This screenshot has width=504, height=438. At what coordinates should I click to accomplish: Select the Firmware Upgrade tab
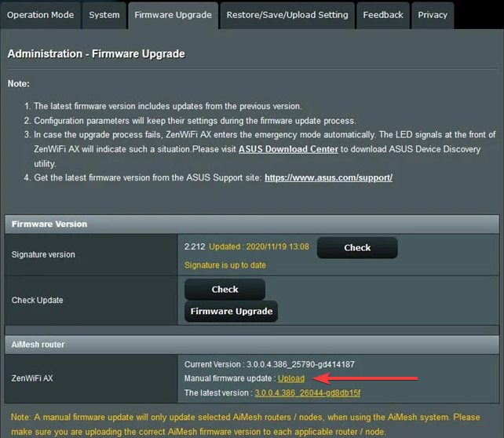tap(173, 15)
